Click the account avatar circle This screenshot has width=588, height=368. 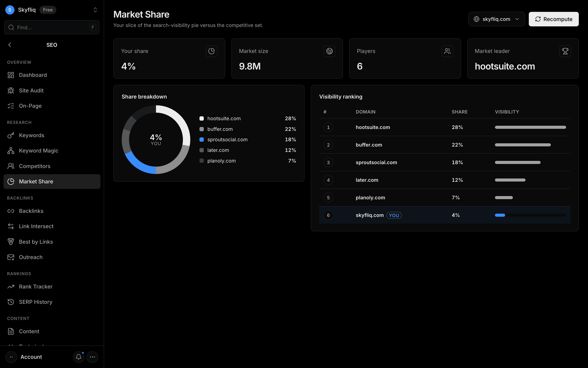[11, 357]
